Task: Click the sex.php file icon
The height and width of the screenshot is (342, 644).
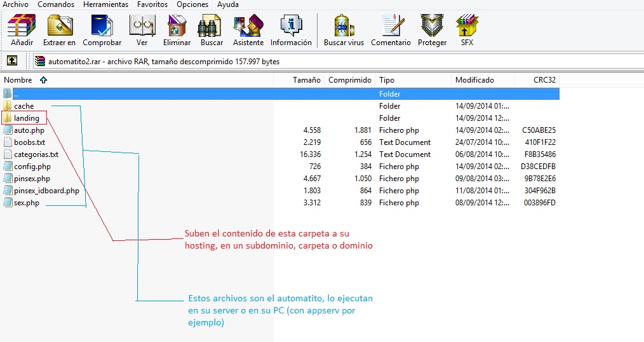Action: (8, 203)
